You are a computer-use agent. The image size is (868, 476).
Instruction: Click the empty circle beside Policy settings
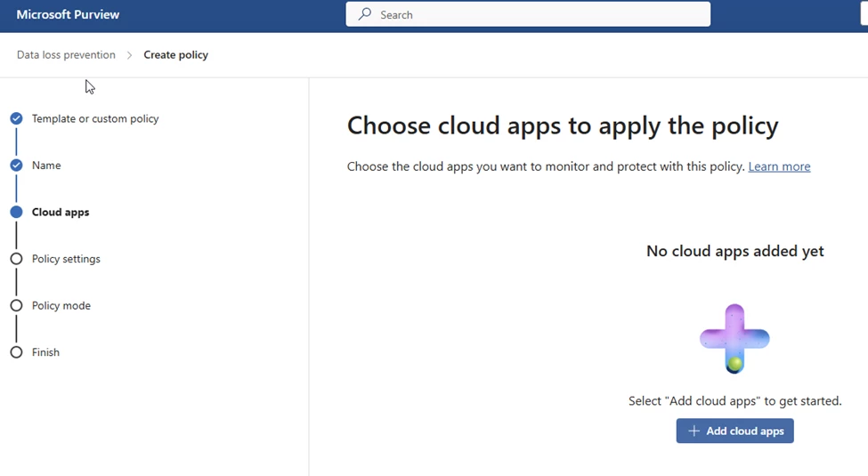coord(16,259)
